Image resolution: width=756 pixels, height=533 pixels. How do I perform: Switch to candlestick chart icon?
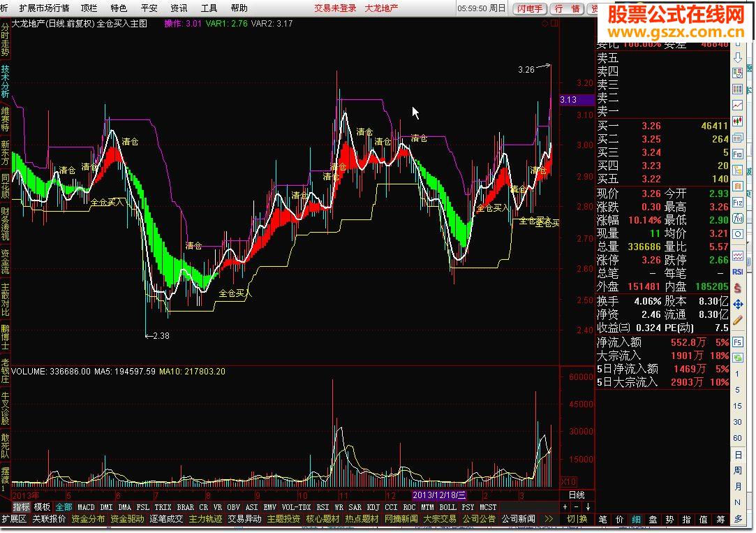(738, 122)
